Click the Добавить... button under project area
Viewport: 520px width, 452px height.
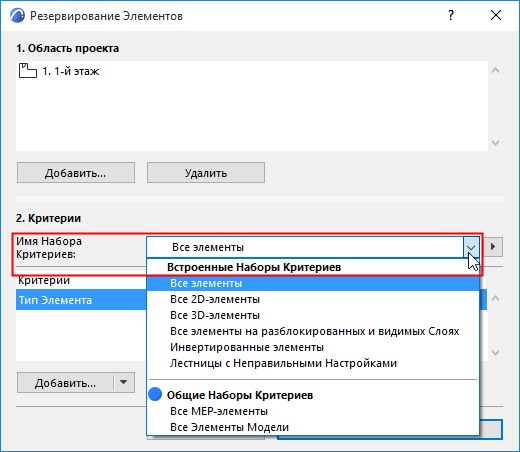(x=76, y=173)
